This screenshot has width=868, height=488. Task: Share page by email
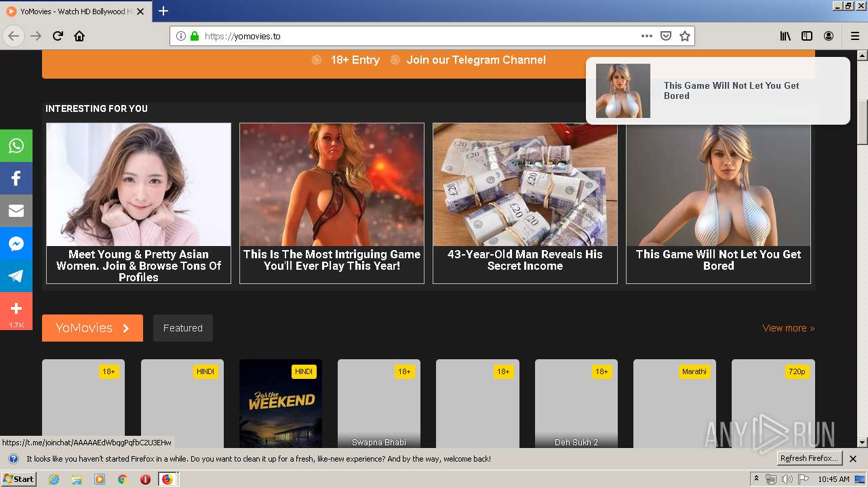click(16, 211)
